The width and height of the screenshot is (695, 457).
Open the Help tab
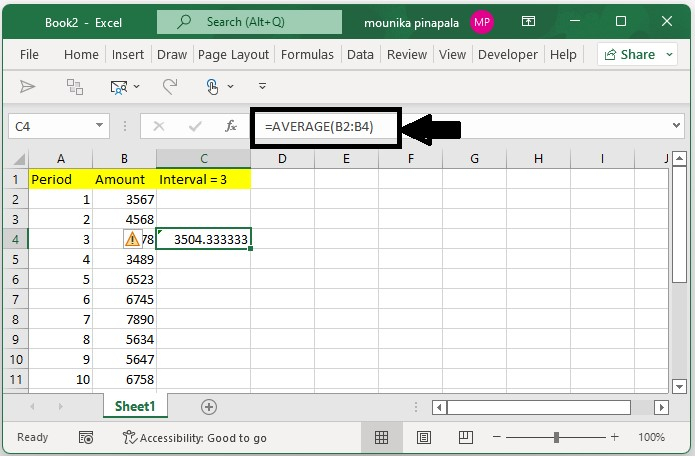tap(563, 55)
